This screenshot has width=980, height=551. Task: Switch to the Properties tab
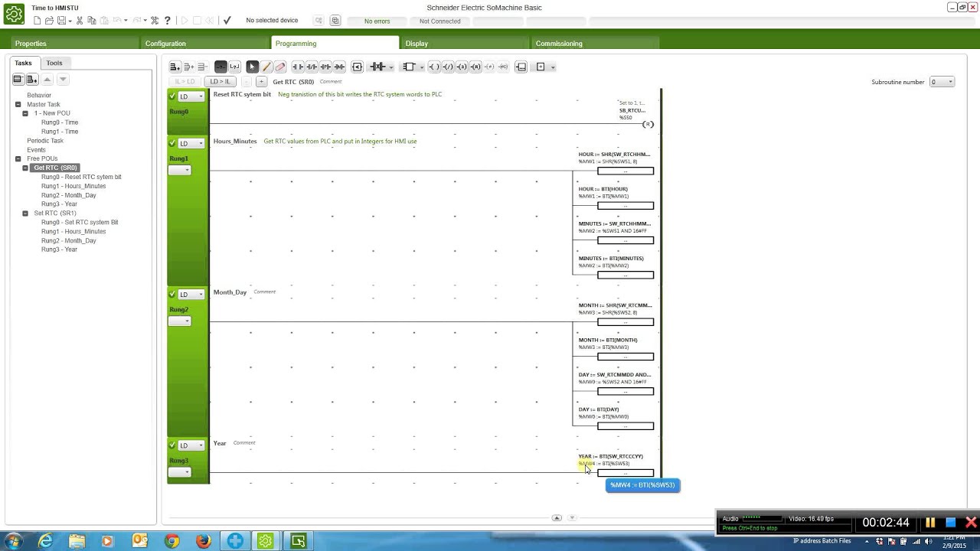coord(75,44)
